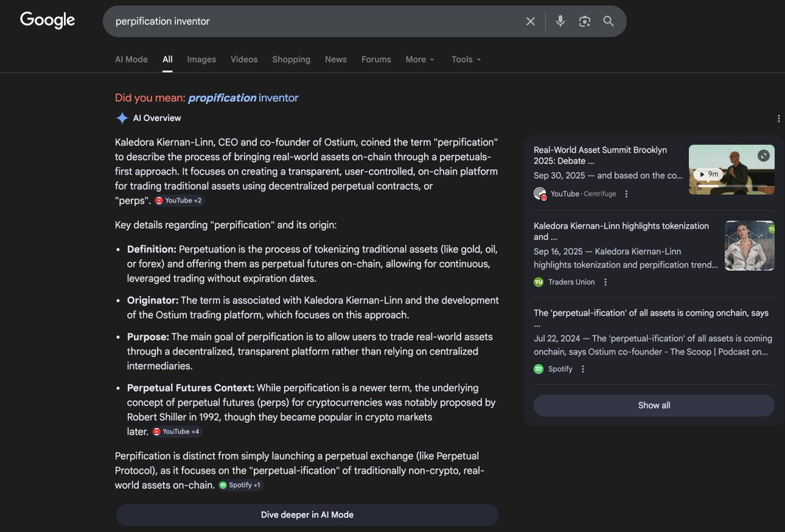This screenshot has width=785, height=532.
Task: Click the YouTube Centrifuge source icon
Action: [x=540, y=194]
